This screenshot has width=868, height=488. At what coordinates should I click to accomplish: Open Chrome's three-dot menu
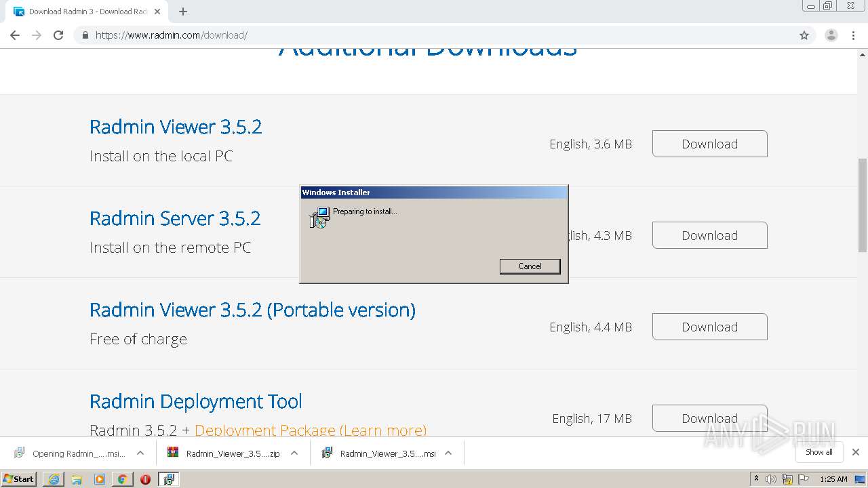click(x=854, y=35)
